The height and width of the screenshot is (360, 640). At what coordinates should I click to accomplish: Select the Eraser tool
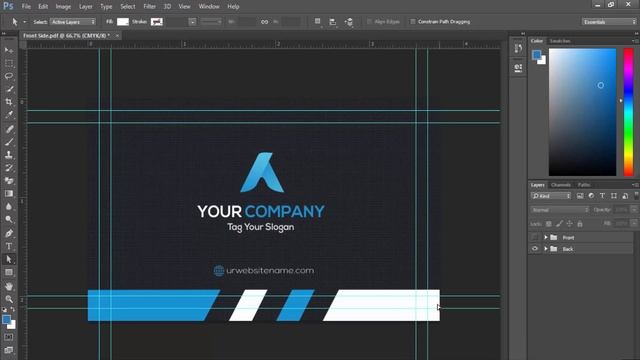9,181
